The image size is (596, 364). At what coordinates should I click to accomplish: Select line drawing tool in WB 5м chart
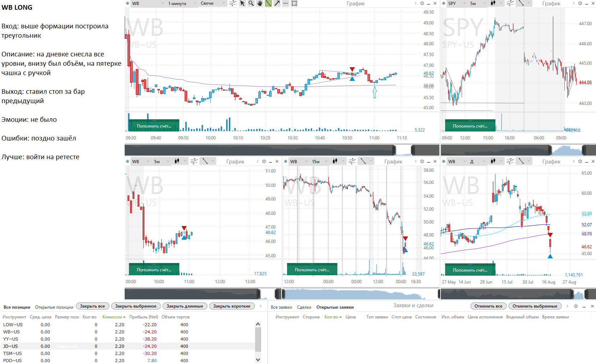pos(205,161)
